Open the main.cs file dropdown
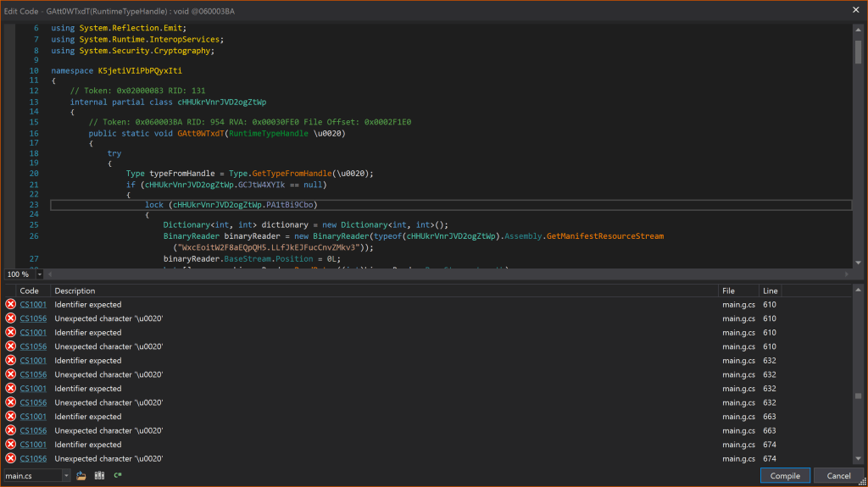The image size is (868, 487). tap(66, 476)
